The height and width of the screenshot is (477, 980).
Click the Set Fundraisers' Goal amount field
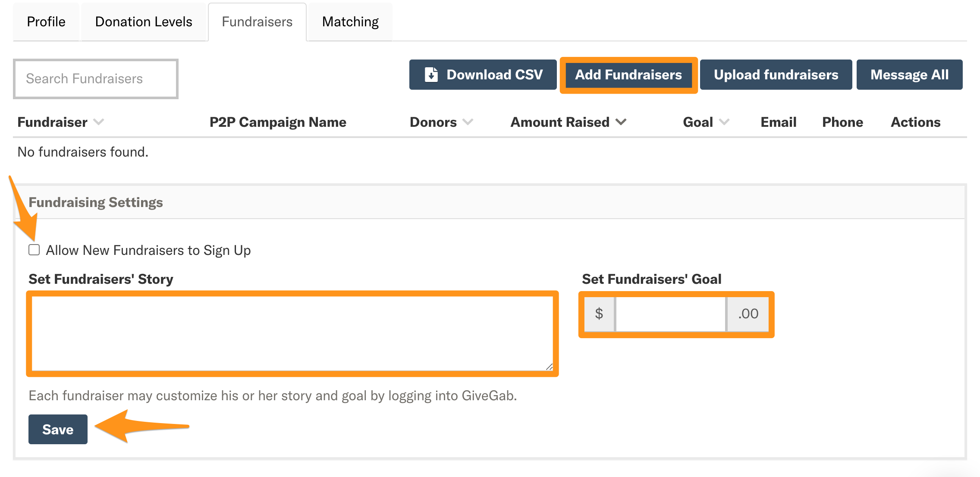[x=671, y=314]
